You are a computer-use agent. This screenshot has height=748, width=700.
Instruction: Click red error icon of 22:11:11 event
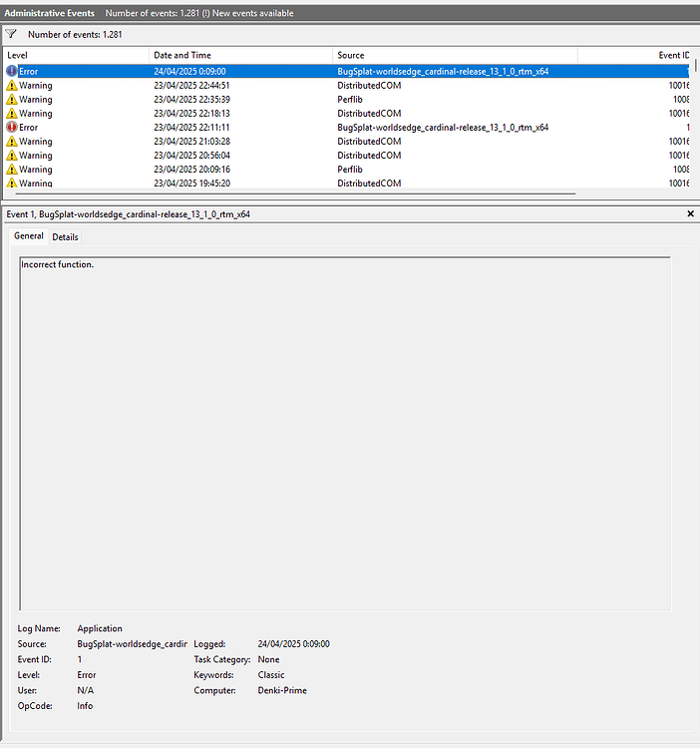[x=11, y=128]
